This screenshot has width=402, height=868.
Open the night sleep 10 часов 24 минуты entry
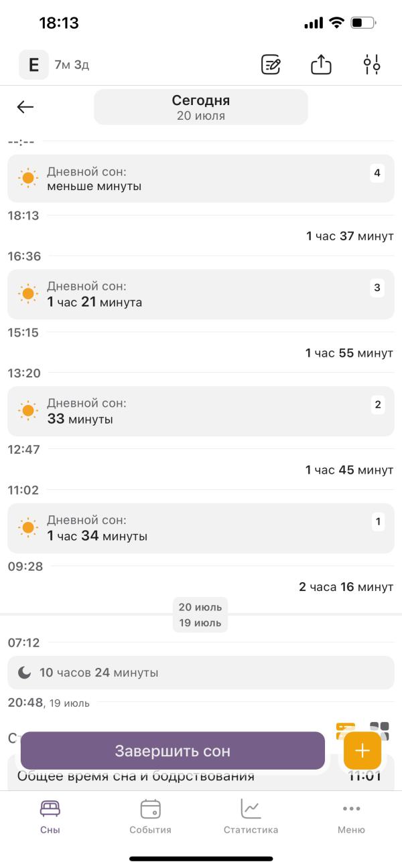point(201,673)
